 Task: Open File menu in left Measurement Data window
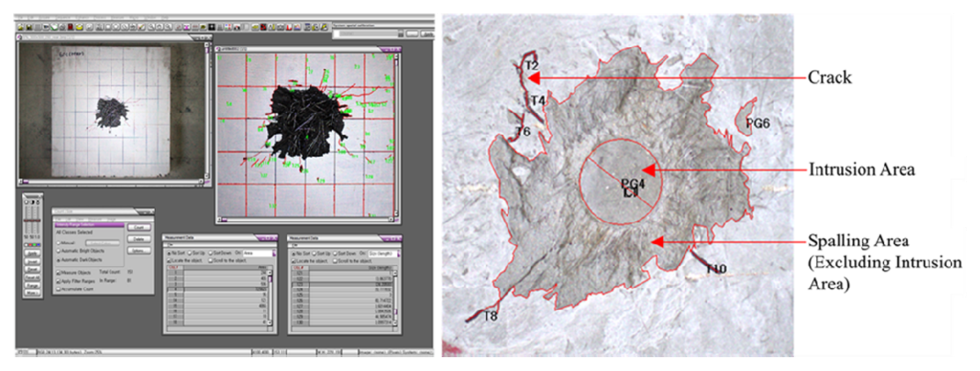[169, 245]
